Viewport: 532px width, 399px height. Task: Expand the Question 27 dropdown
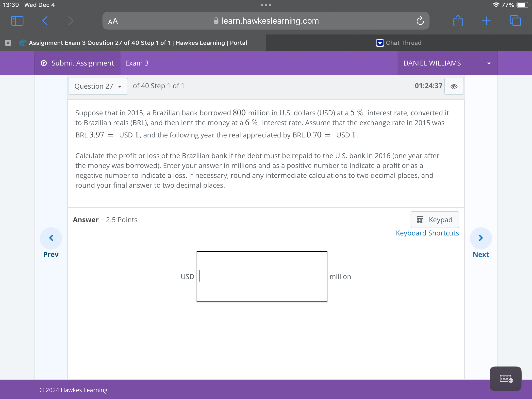tap(98, 86)
